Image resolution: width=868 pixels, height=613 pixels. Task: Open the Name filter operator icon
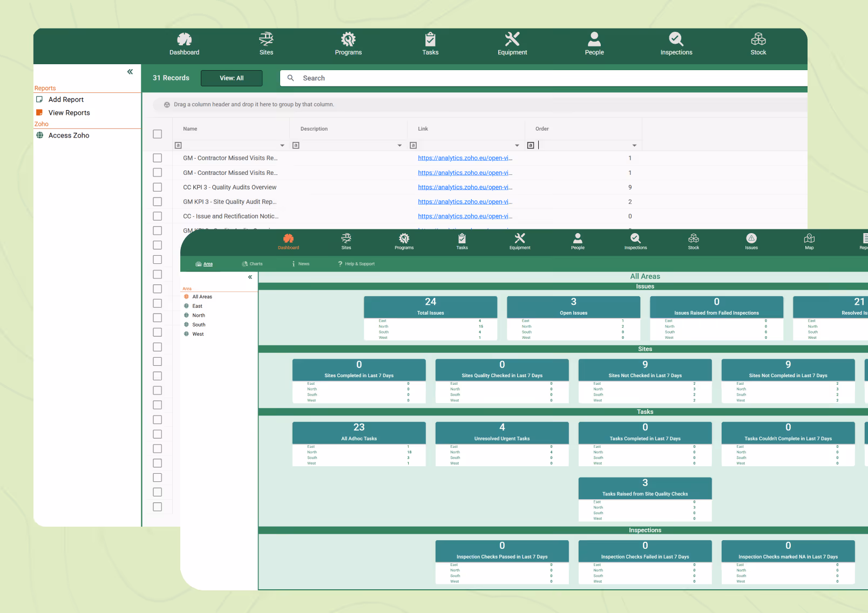click(x=178, y=145)
